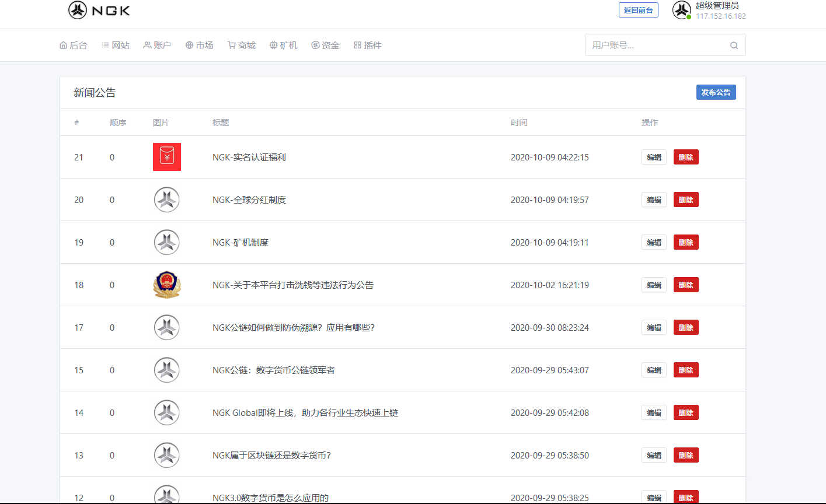The image size is (826, 504).
Task: Click title NGK-关于本平台打击洗钱等违法行为公告
Action: tap(293, 285)
